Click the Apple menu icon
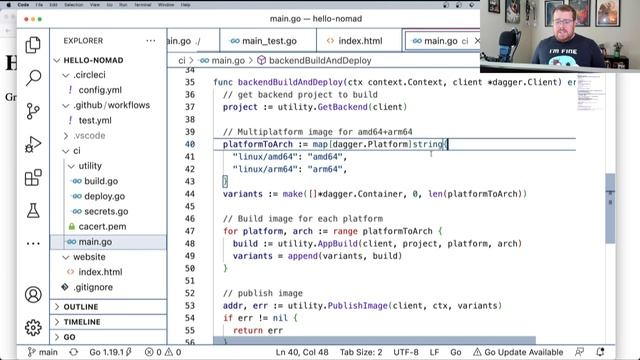Image resolution: width=640 pixels, height=360 pixels. (9, 5)
